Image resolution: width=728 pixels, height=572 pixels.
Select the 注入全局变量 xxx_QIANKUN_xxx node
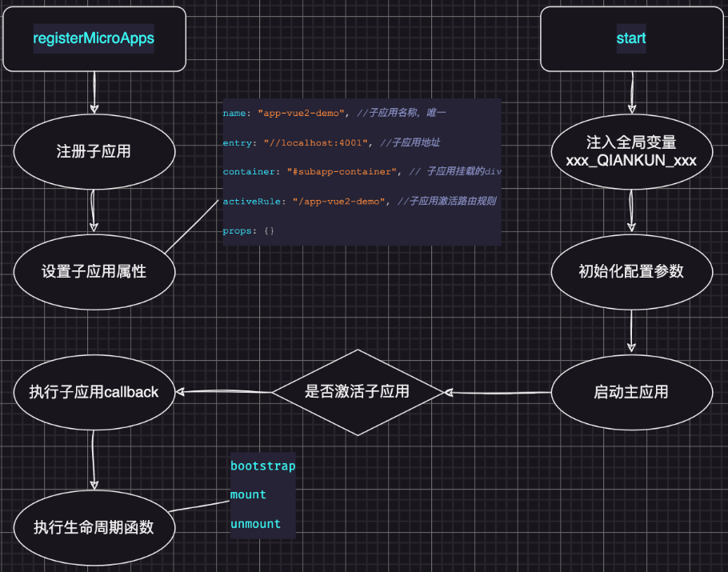(x=632, y=151)
